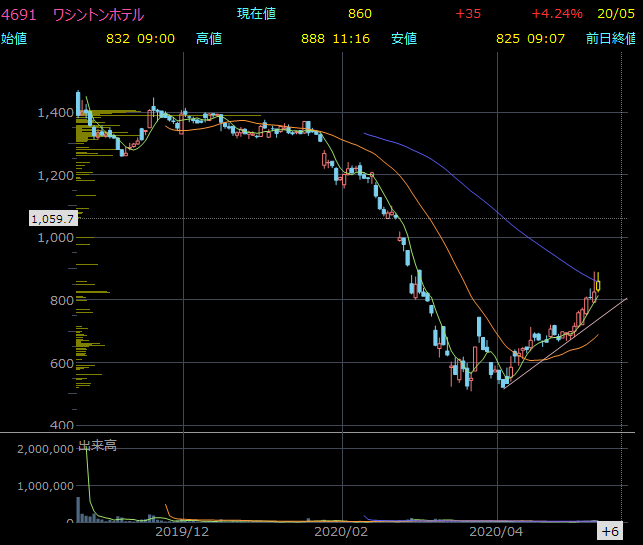Click the +4.24% change percentage
This screenshot has width=643, height=545.
tap(557, 14)
